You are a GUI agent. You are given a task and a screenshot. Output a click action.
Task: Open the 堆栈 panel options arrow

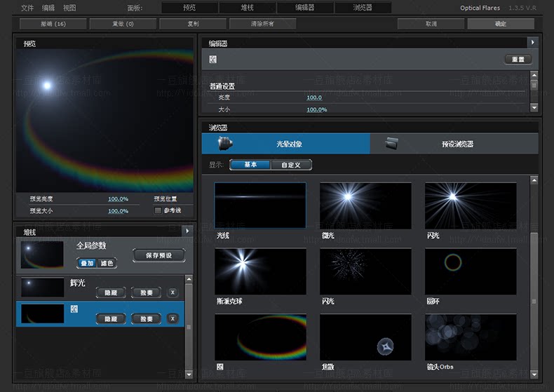[x=187, y=231]
